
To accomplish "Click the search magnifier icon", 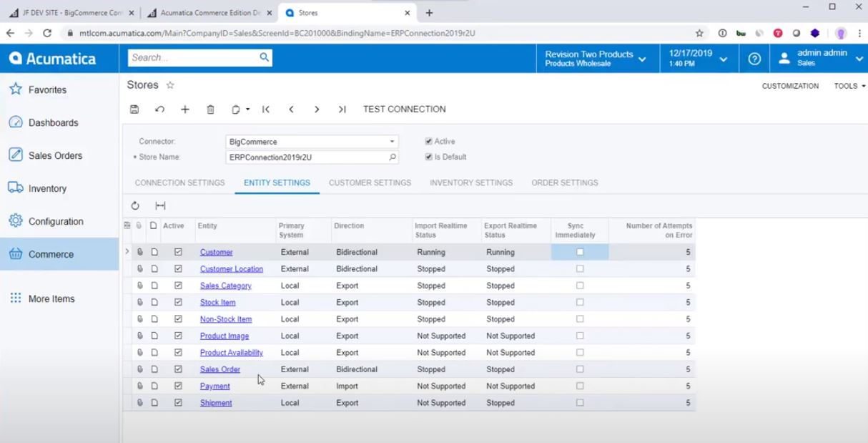I will pyautogui.click(x=264, y=57).
